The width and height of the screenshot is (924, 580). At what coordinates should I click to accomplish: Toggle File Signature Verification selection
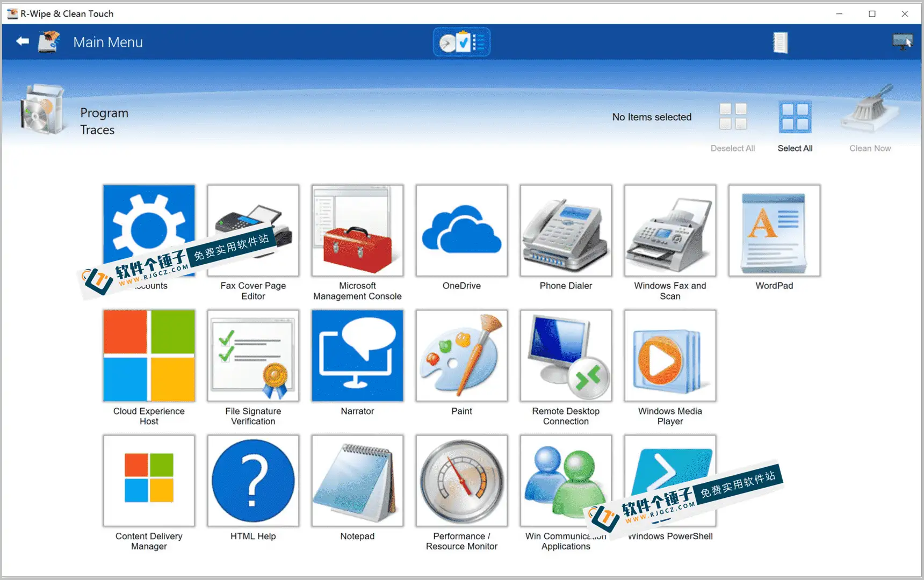point(252,356)
